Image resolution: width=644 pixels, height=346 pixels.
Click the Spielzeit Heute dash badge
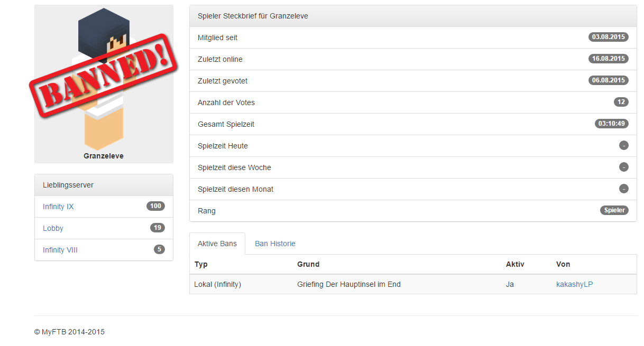(x=623, y=145)
